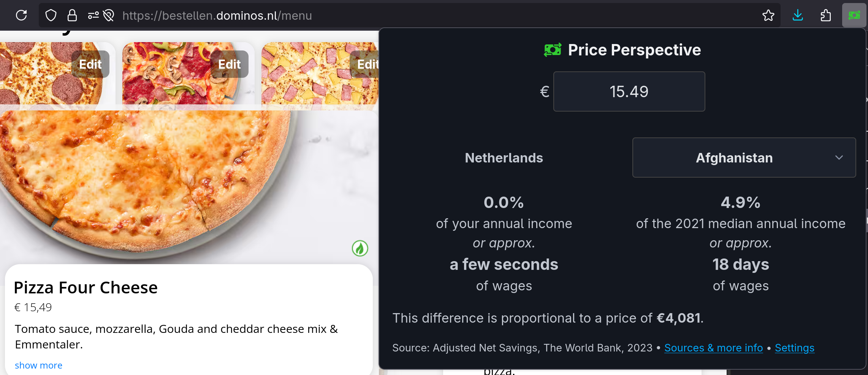Open the Downloads panel icon
868x375 pixels.
pyautogui.click(x=797, y=16)
